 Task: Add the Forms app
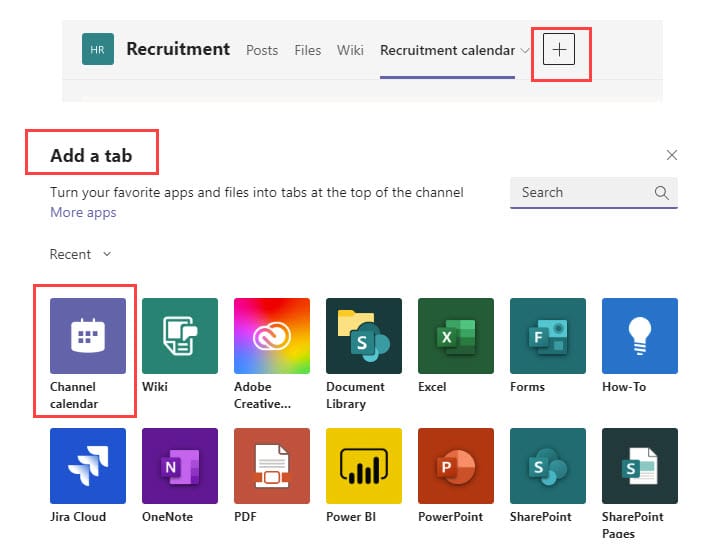548,336
